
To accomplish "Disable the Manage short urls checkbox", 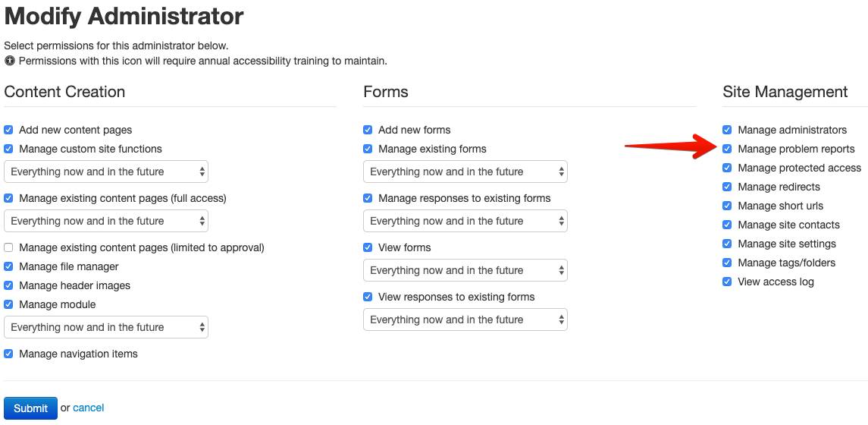I will pos(727,206).
